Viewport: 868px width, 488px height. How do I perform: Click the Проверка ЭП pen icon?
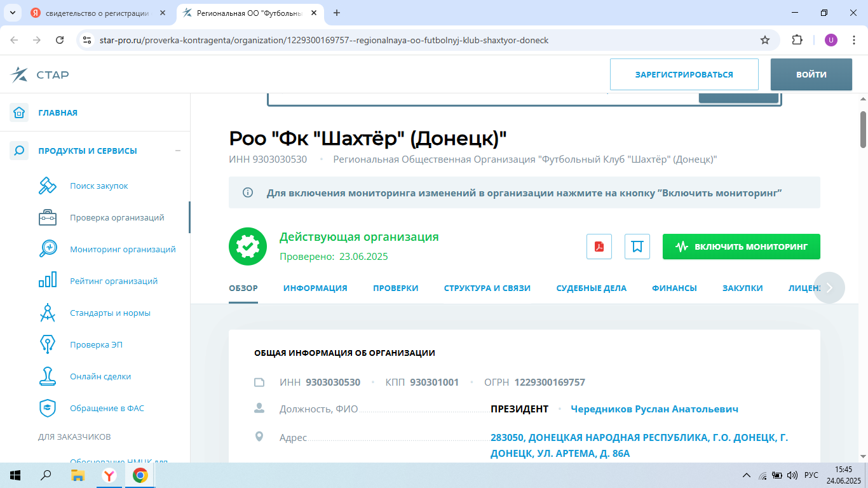[x=48, y=344]
